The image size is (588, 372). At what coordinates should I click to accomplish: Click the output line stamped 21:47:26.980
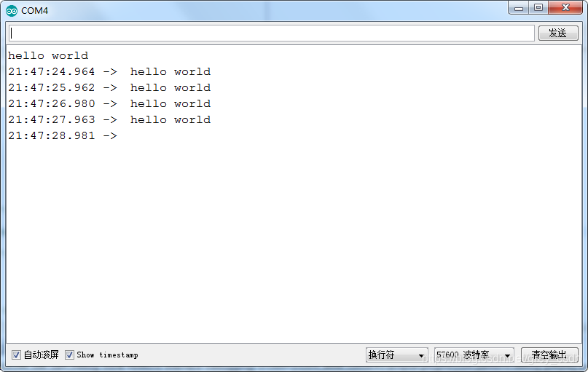coord(109,104)
